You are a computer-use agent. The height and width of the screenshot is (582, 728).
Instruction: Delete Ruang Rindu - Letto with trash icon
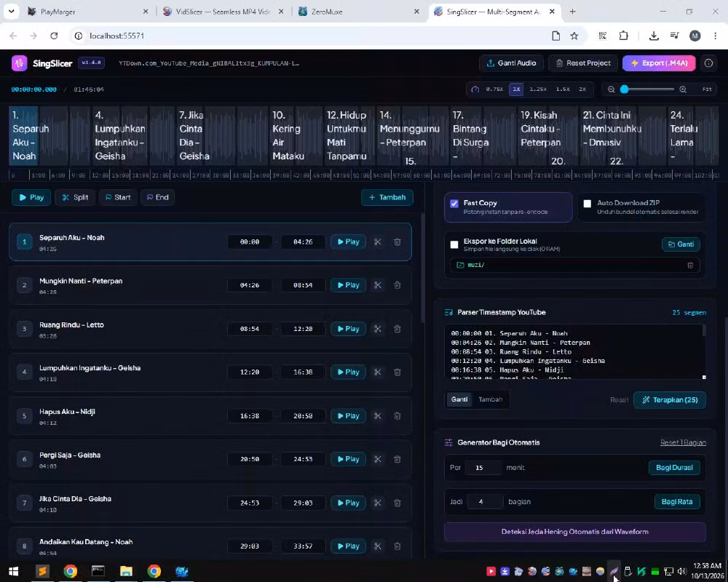click(x=397, y=329)
